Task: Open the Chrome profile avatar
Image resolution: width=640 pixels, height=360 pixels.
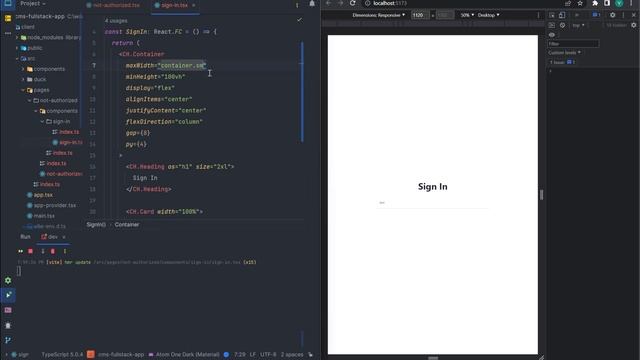Action: click(619, 3)
